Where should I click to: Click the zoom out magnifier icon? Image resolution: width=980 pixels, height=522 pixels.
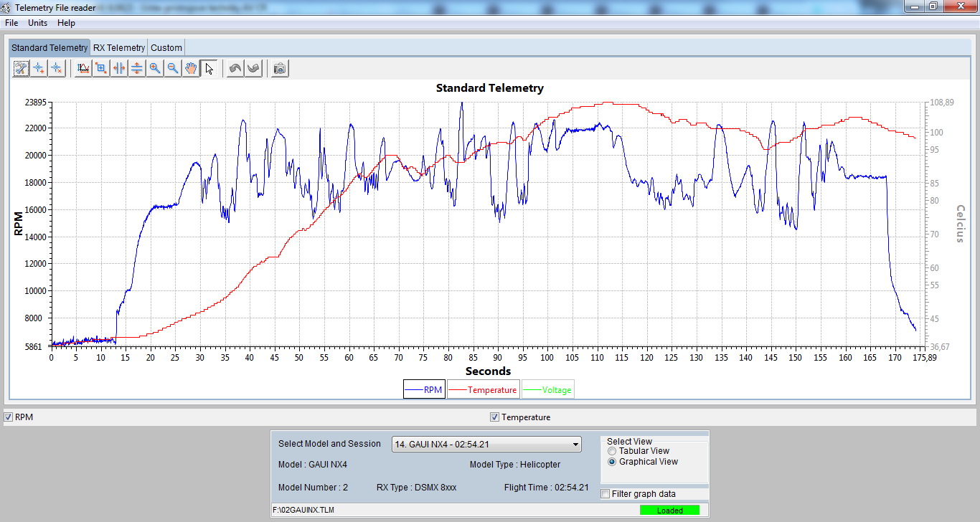[173, 69]
